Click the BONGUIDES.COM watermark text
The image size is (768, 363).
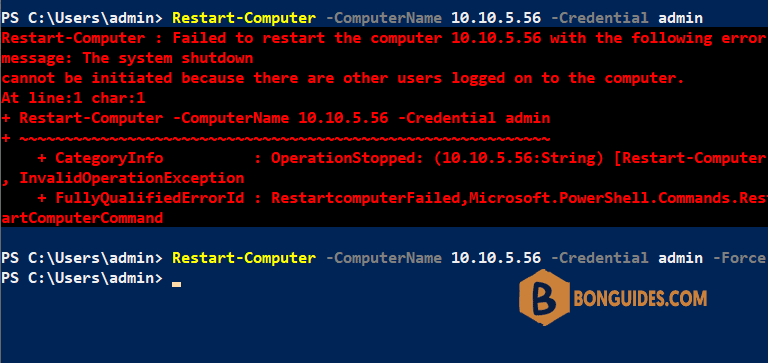tap(640, 298)
